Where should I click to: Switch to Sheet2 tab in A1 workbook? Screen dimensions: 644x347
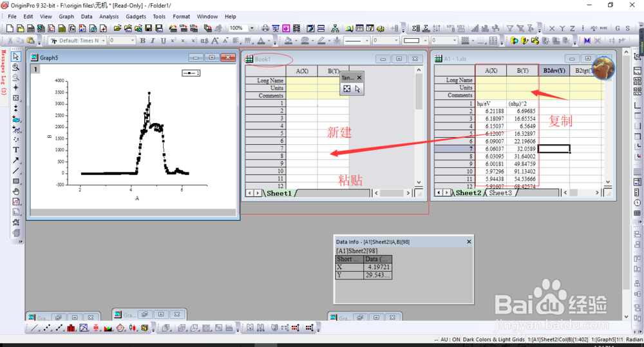(468, 192)
